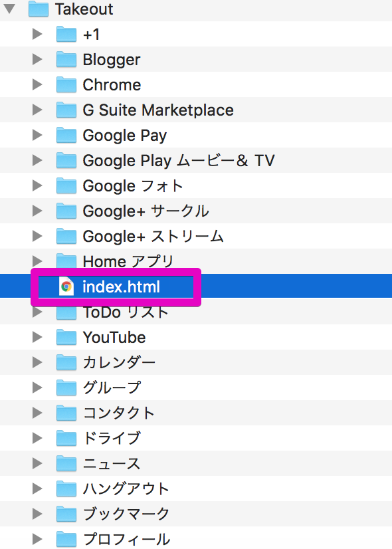
Task: Expand the G Suite Marketplace folder triangle
Action: tap(37, 110)
